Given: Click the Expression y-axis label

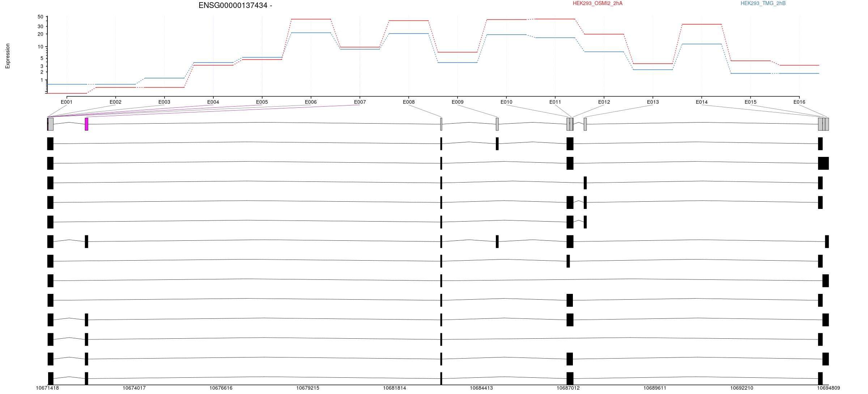Looking at the screenshot, I should (x=8, y=56).
